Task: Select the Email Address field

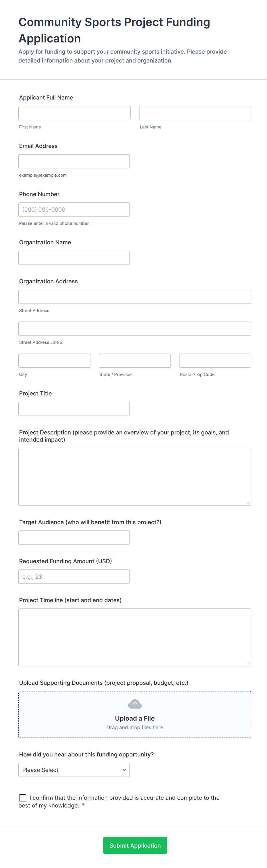Action: pyautogui.click(x=74, y=161)
